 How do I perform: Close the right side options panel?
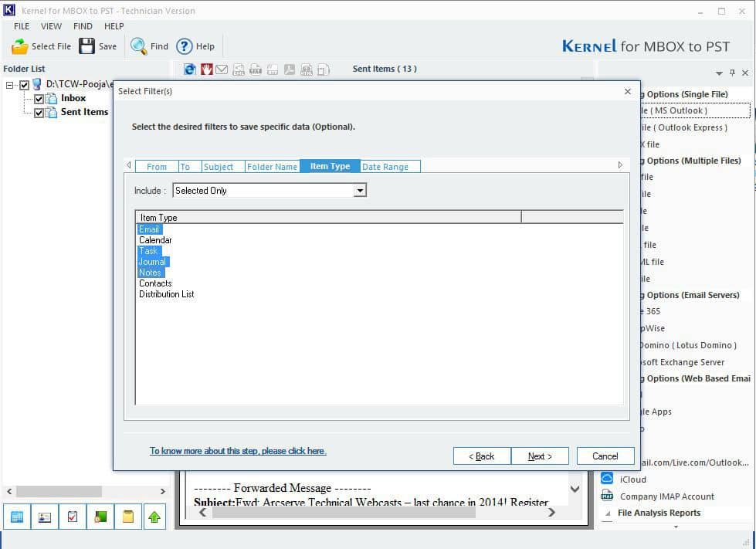(745, 73)
